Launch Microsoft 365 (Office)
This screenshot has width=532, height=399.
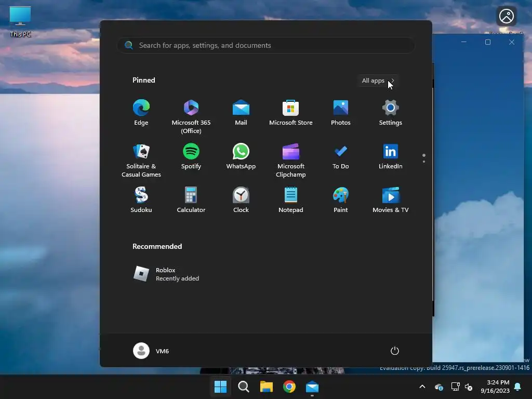click(191, 116)
